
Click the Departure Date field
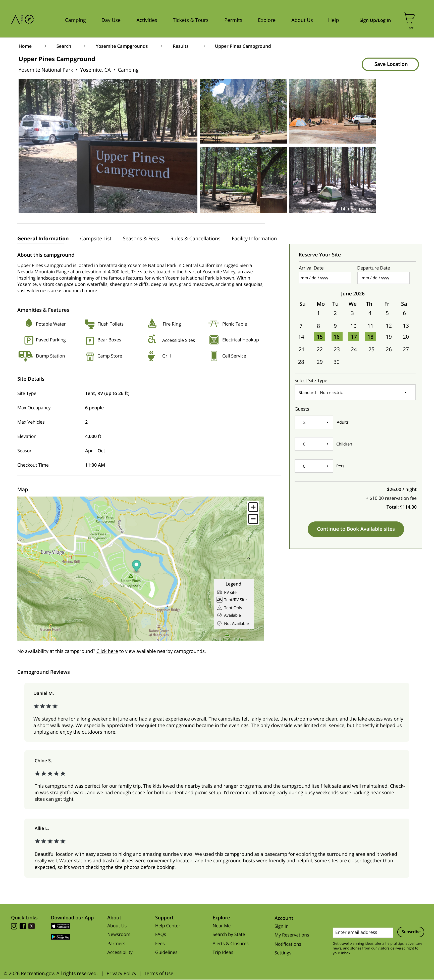tap(383, 278)
